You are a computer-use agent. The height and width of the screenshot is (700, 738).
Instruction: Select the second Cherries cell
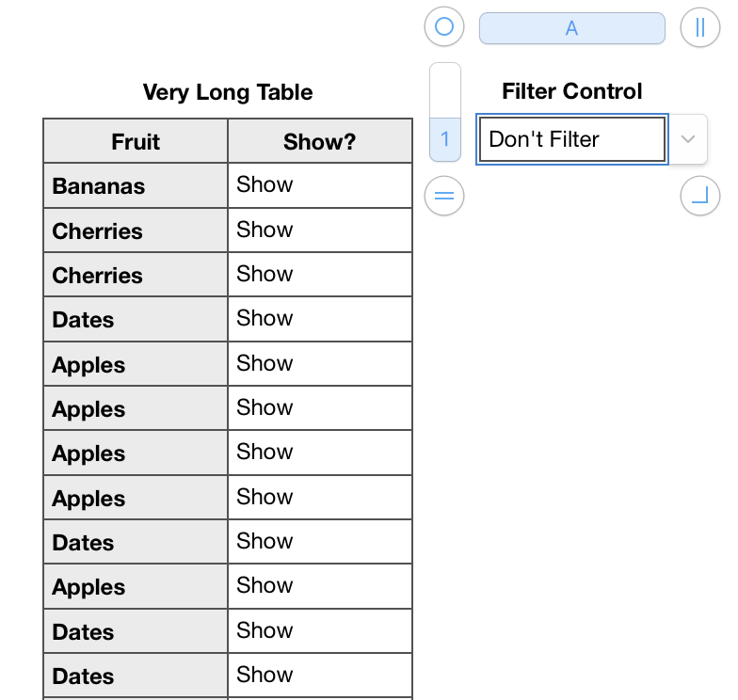click(136, 275)
